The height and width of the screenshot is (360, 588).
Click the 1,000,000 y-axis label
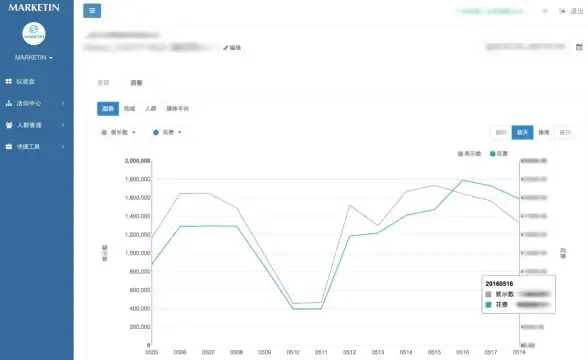click(x=138, y=253)
